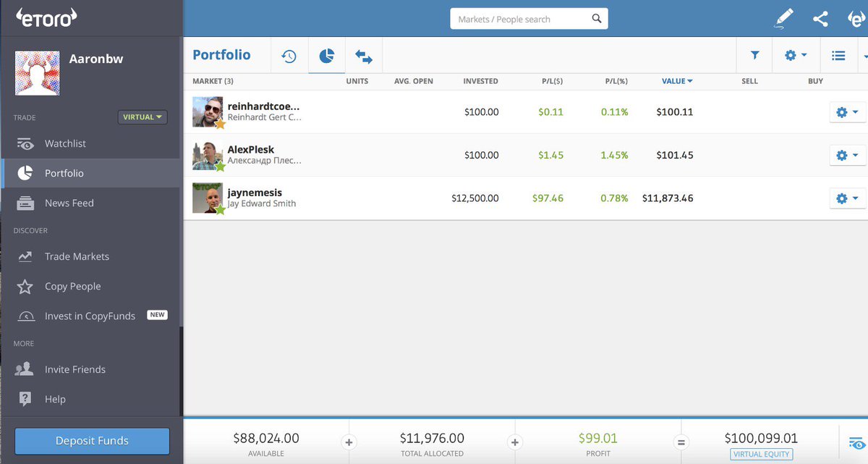The height and width of the screenshot is (464, 868).
Task: Click the Aaronbw username
Action: [96, 59]
